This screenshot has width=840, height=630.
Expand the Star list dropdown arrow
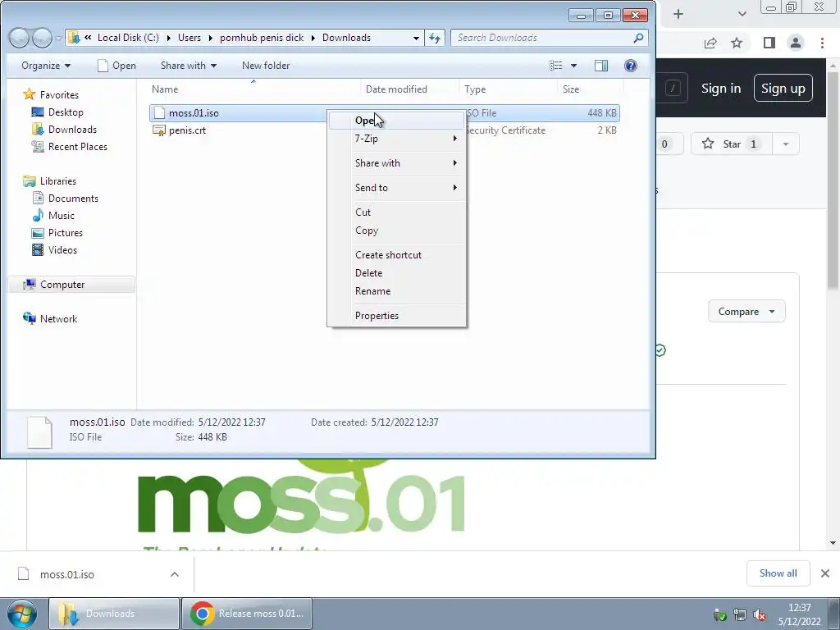click(x=785, y=144)
